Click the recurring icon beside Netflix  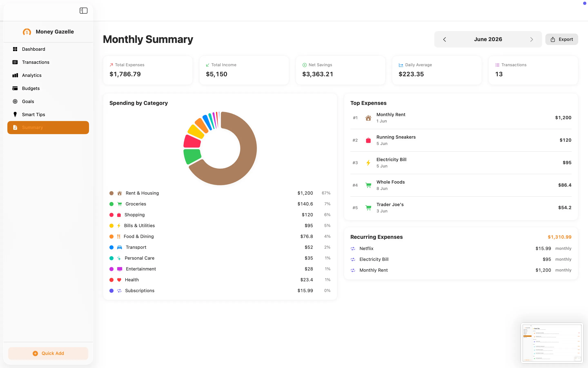tap(353, 249)
